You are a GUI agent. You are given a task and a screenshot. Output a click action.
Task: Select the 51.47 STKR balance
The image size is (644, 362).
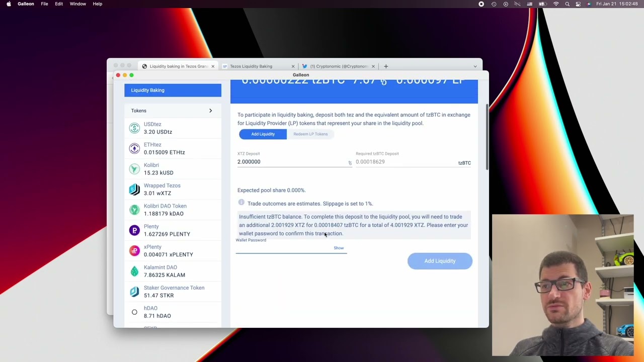[158, 296]
